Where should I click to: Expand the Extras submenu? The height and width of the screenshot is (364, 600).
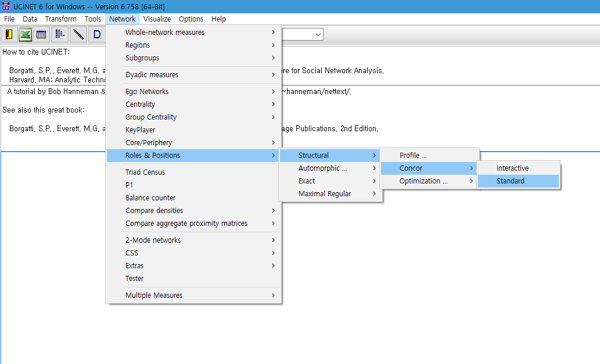click(193, 266)
